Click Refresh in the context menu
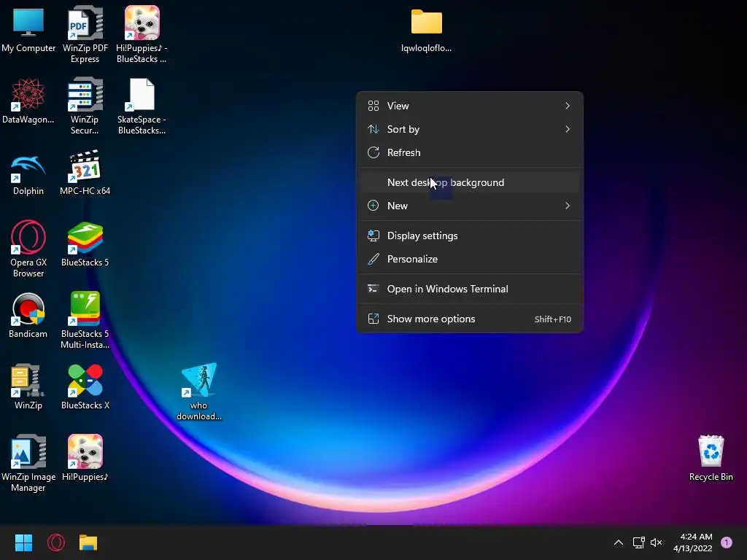This screenshot has height=560, width=747. 470,152
